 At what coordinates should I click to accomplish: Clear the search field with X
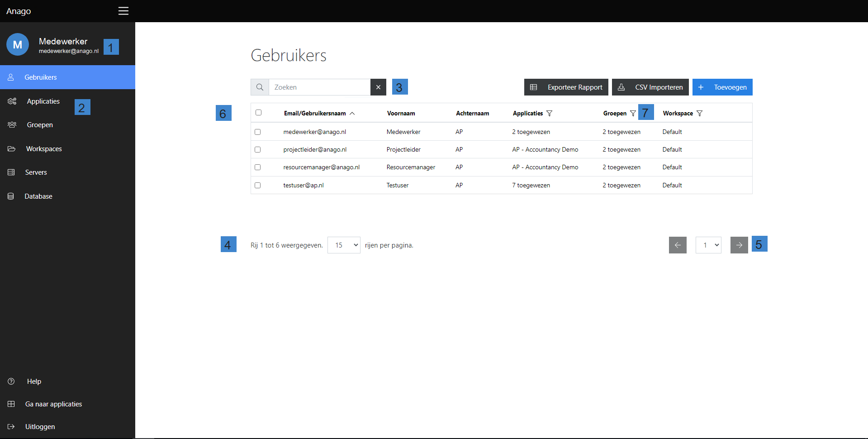378,87
